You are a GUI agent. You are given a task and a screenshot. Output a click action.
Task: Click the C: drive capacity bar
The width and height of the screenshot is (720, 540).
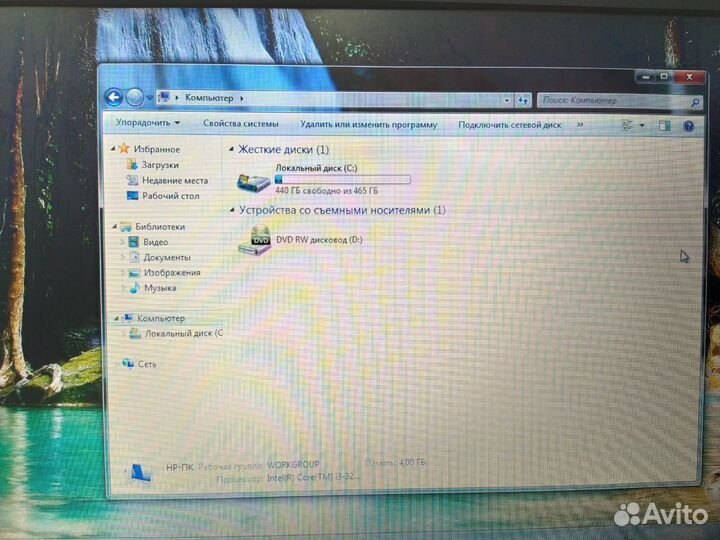pos(343,180)
